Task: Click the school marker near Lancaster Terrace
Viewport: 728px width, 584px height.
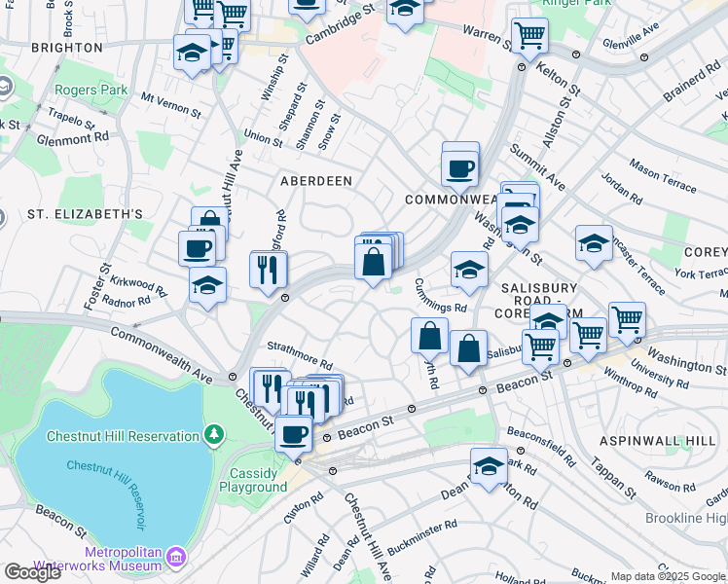Action: coord(594,244)
